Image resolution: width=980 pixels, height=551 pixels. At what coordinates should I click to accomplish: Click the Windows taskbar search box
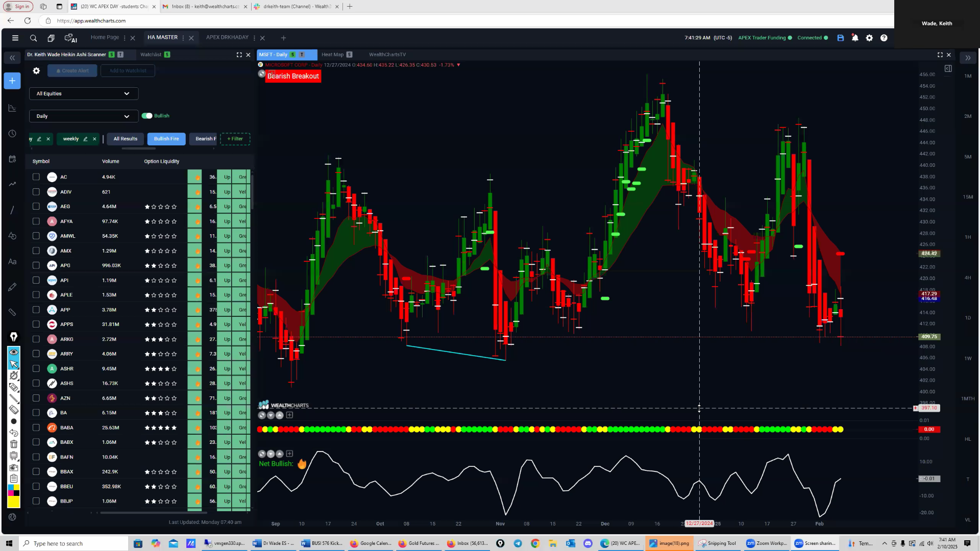tap(73, 543)
